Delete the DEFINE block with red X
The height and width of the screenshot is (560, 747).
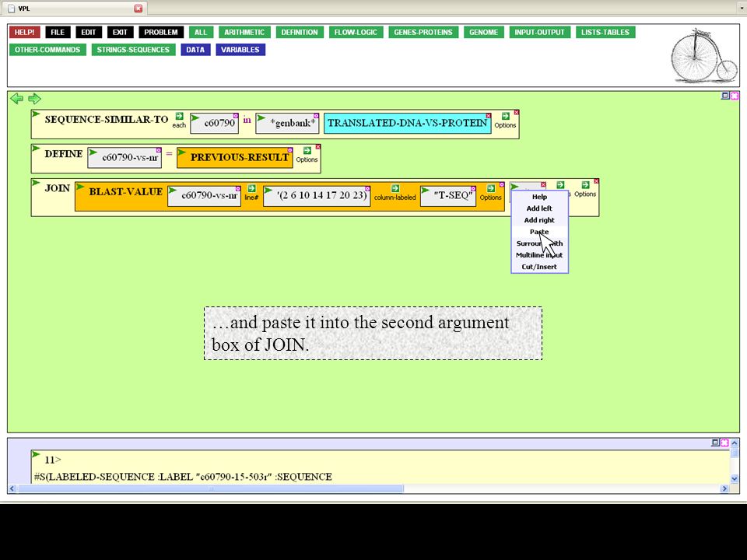[317, 147]
